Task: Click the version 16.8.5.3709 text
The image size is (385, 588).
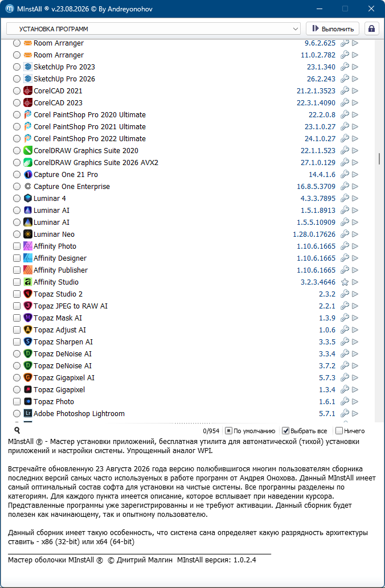Action: tap(316, 186)
